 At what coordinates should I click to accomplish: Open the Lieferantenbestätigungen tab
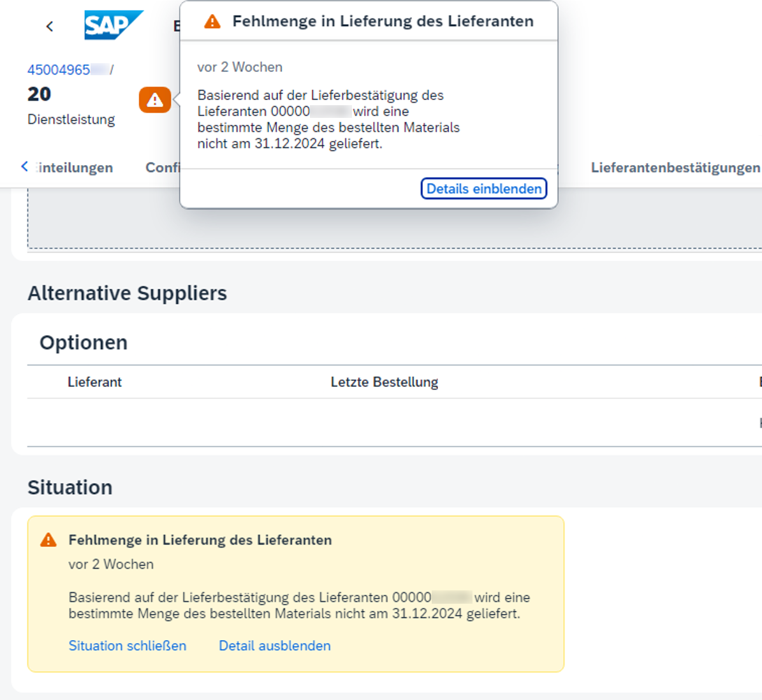coord(675,168)
